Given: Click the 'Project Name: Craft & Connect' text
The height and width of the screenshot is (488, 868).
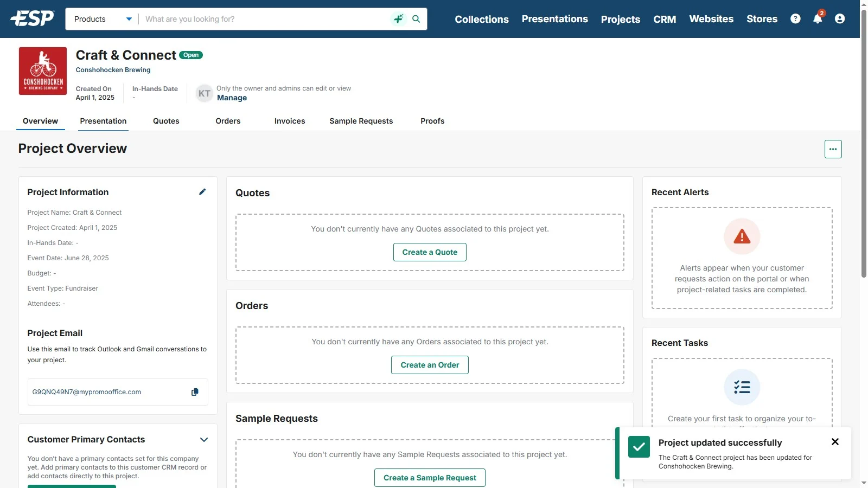Looking at the screenshot, I should point(74,213).
